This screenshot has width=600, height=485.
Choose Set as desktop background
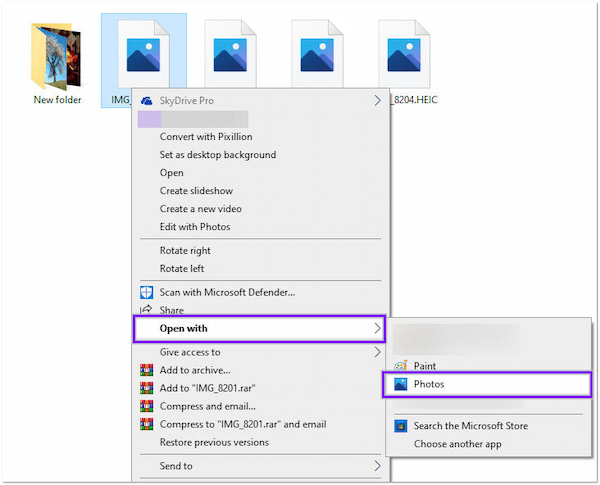click(x=217, y=155)
